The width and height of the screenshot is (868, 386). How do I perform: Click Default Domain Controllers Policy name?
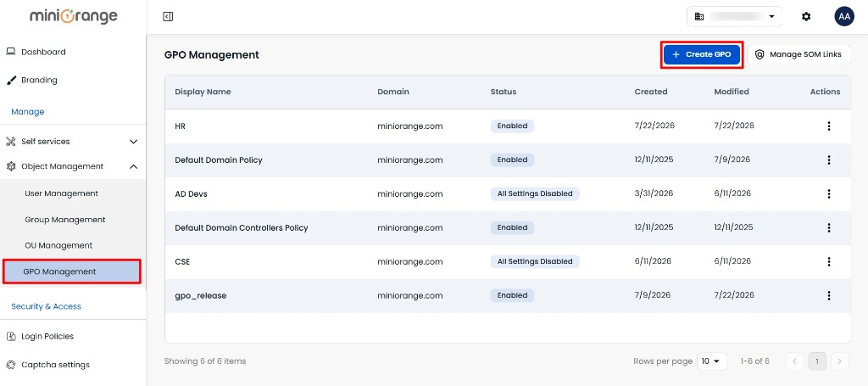(x=242, y=227)
